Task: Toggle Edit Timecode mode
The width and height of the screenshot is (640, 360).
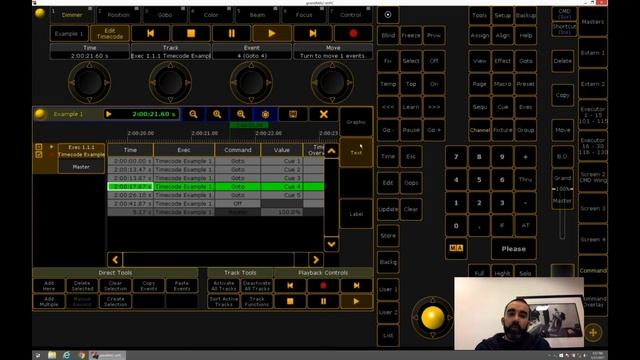Action: pos(109,33)
